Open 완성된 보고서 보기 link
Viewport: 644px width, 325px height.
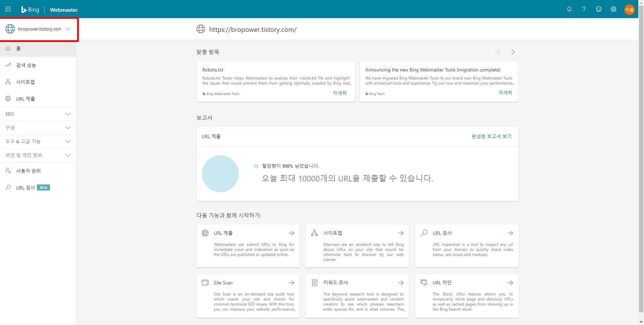pyautogui.click(x=491, y=136)
